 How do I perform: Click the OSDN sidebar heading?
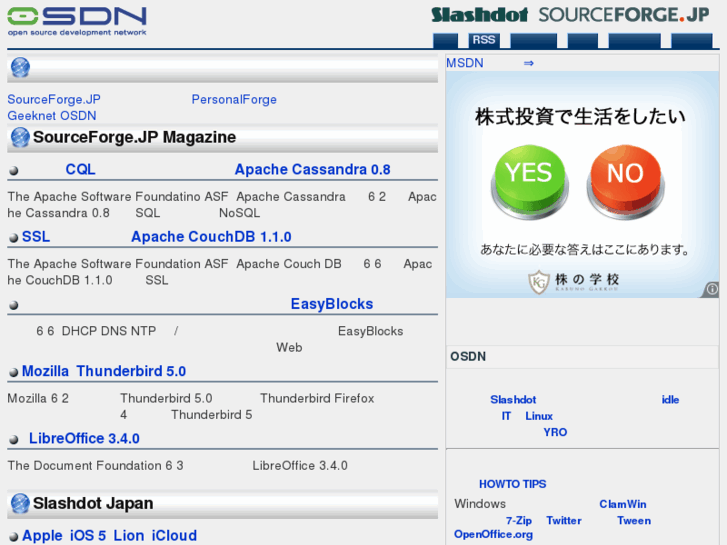(x=468, y=357)
